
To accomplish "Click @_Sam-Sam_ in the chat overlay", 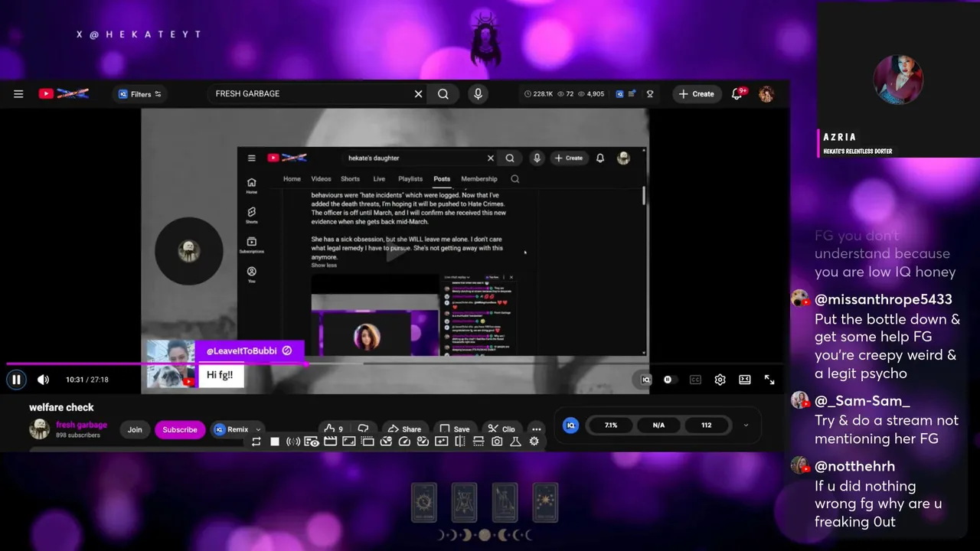I will coord(862,401).
